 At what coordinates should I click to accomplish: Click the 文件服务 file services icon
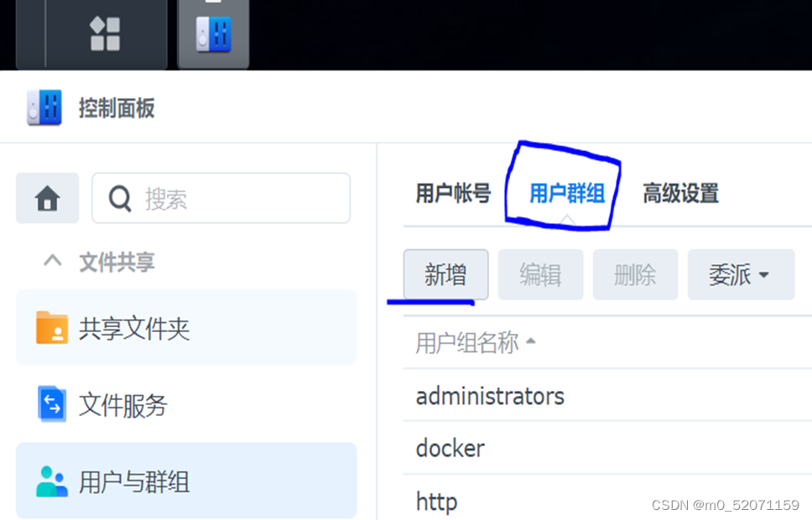pyautogui.click(x=52, y=404)
